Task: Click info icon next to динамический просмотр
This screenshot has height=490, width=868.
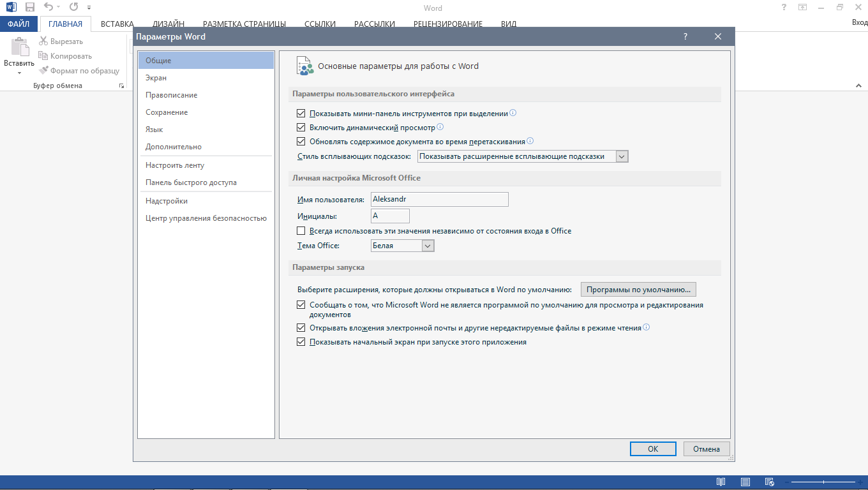Action: pos(440,127)
